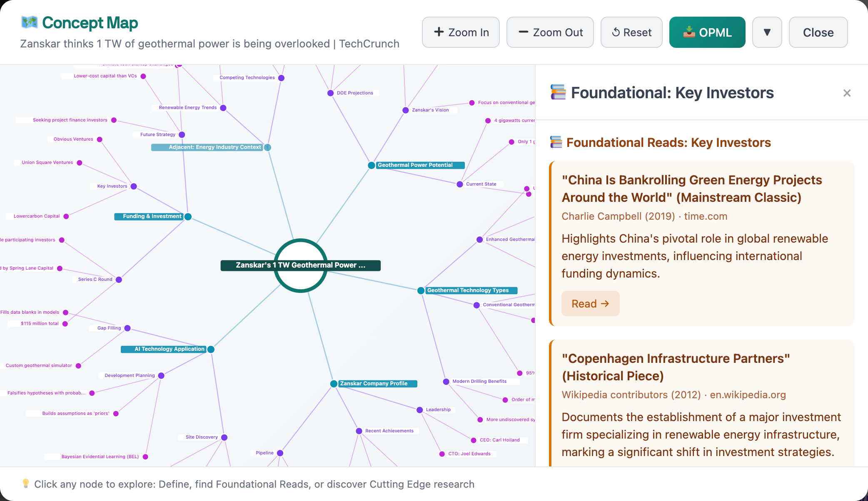This screenshot has width=868, height=501.
Task: Select the plus icon to zoom in
Action: 439,32
